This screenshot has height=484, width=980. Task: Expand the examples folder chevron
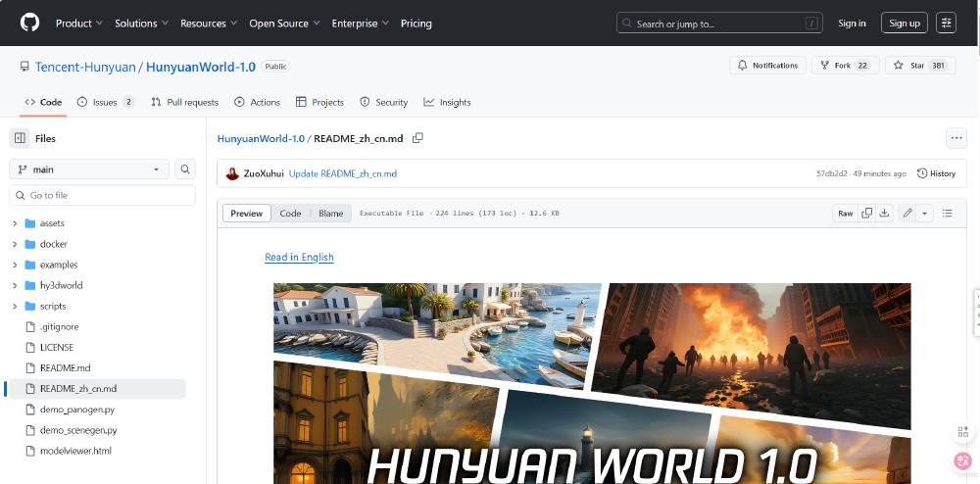coord(15,265)
